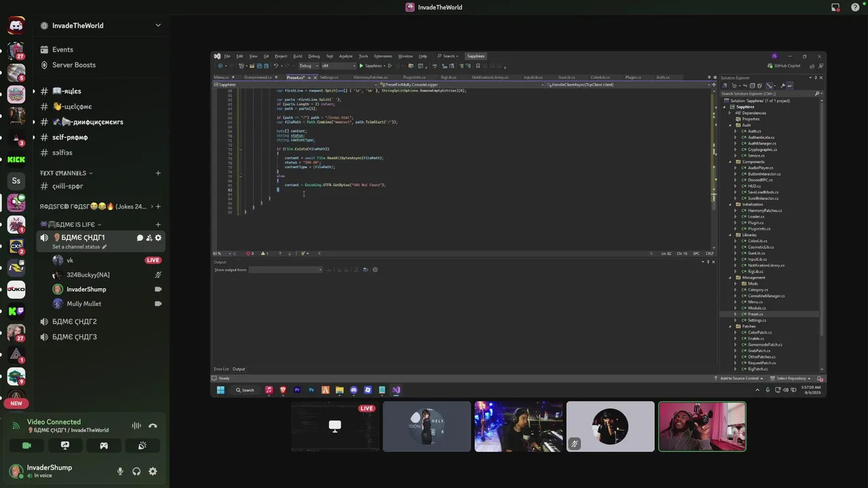Start an activity with game controller icon
This screenshot has width=868, height=488.
point(104,445)
